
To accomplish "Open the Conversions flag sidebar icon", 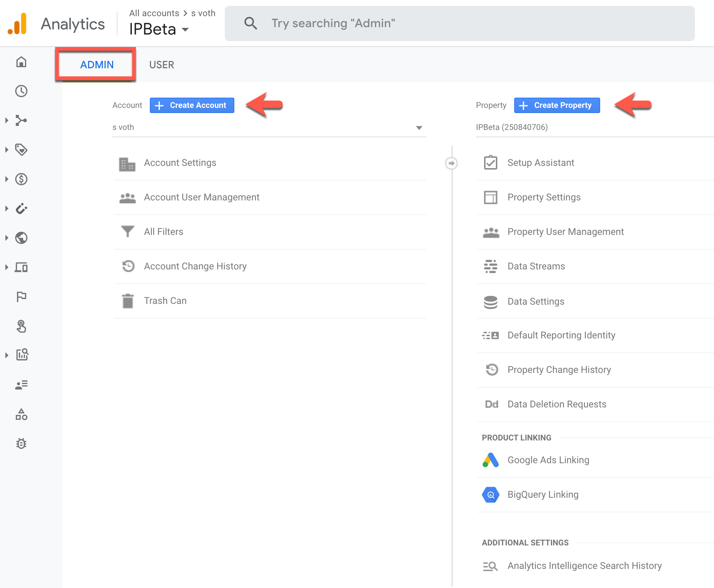I will 21,297.
